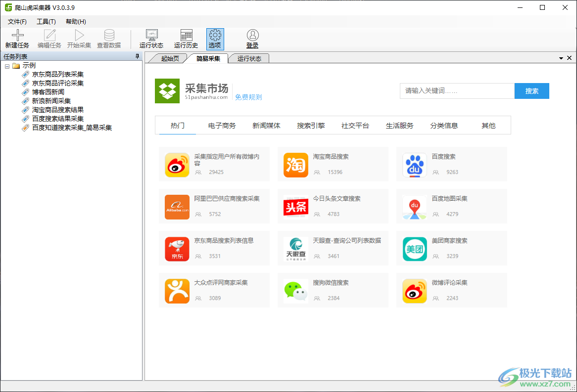
Task: Click the blue 搜索 button
Action: pyautogui.click(x=532, y=91)
